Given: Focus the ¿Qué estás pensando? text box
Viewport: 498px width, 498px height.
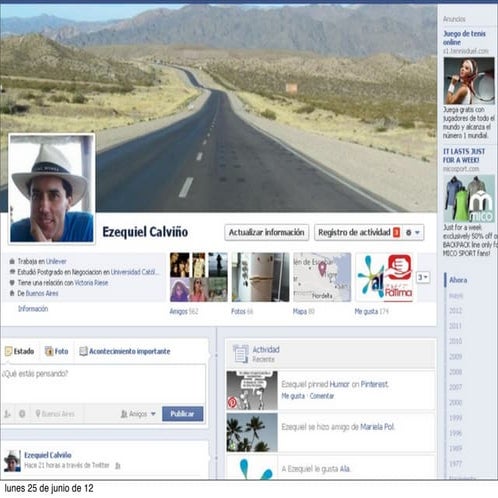Looking at the screenshot, I should [x=103, y=383].
